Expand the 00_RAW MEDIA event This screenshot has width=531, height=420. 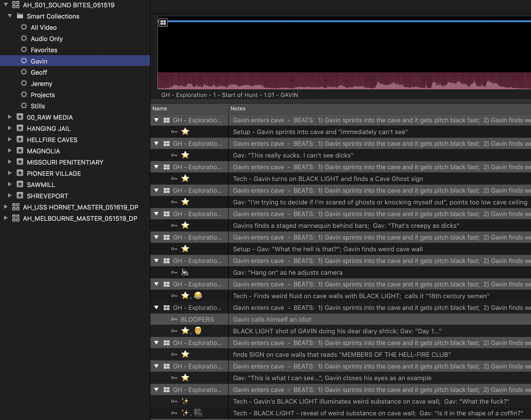click(x=10, y=117)
